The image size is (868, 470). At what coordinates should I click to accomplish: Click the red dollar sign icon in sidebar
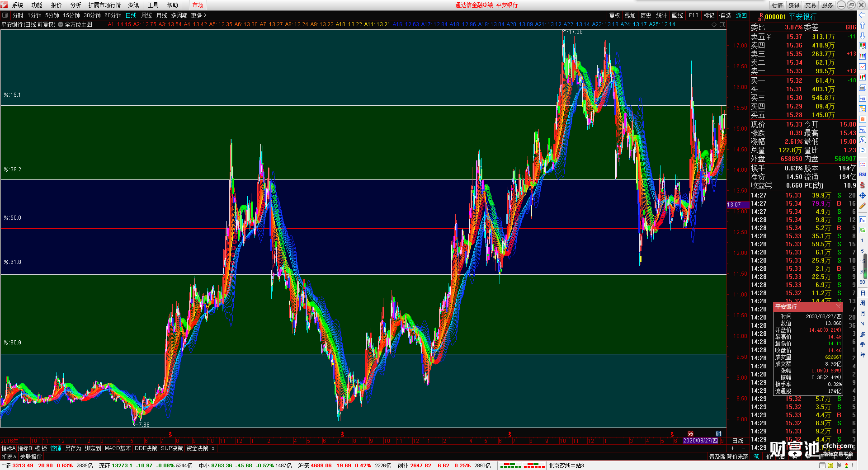[x=863, y=185]
